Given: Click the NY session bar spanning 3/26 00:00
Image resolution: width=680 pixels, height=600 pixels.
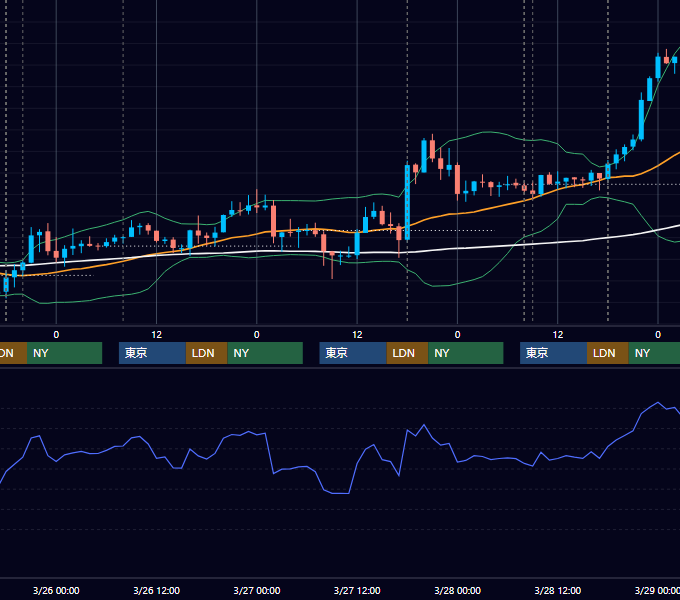Looking at the screenshot, I should pos(64,353).
